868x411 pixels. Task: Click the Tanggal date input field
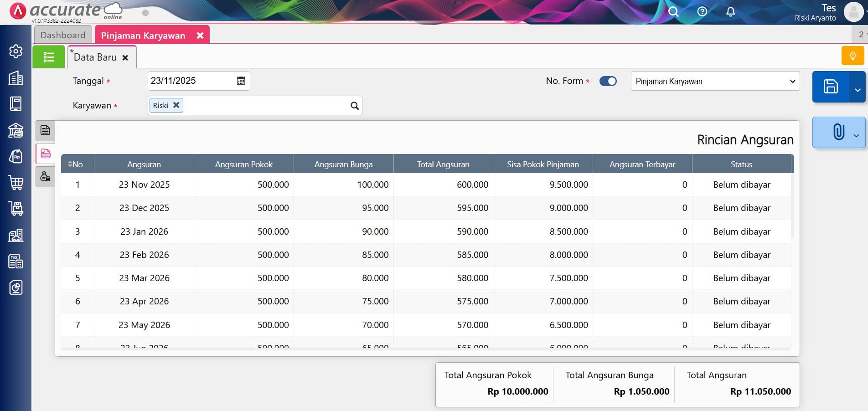click(191, 81)
